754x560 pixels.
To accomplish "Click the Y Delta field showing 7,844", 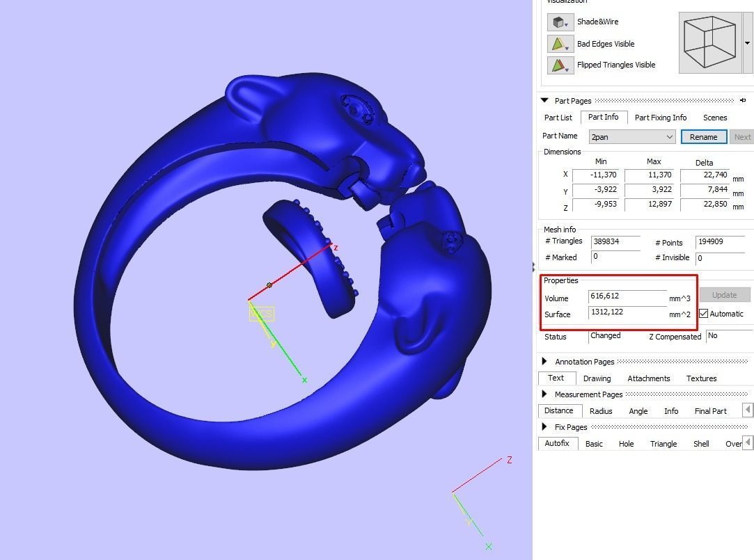I will click(705, 190).
